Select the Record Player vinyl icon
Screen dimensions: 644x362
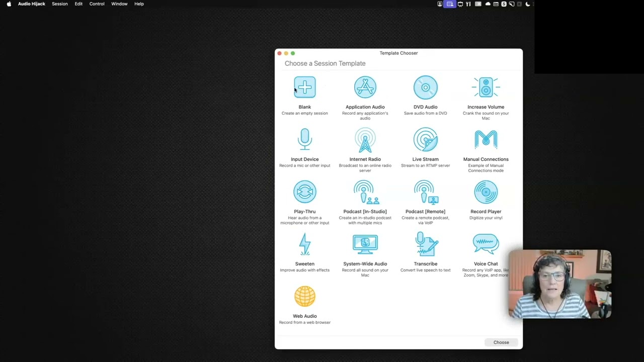[486, 192]
